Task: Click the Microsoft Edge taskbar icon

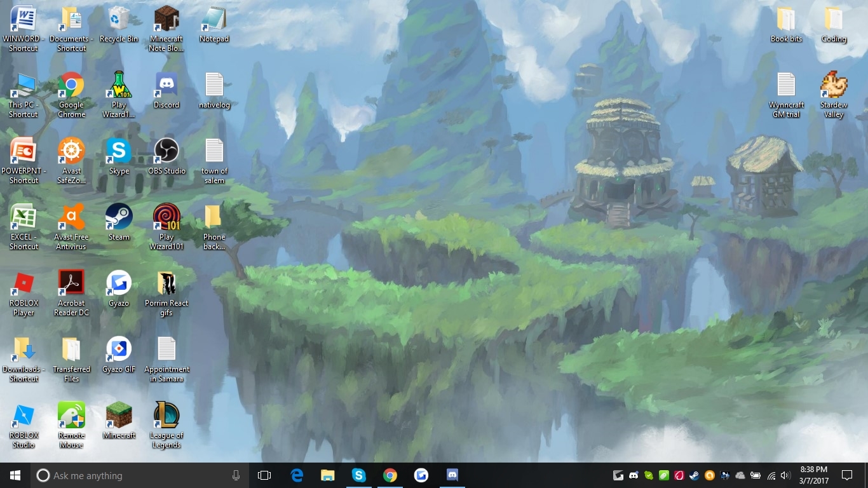Action: coord(297,475)
